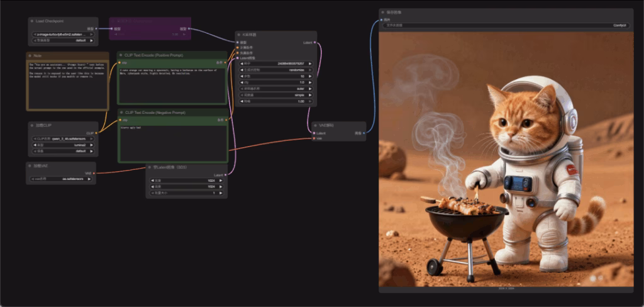Collapse the Load Checkpoint node via its dot
The height and width of the screenshot is (307, 644).
point(32,21)
